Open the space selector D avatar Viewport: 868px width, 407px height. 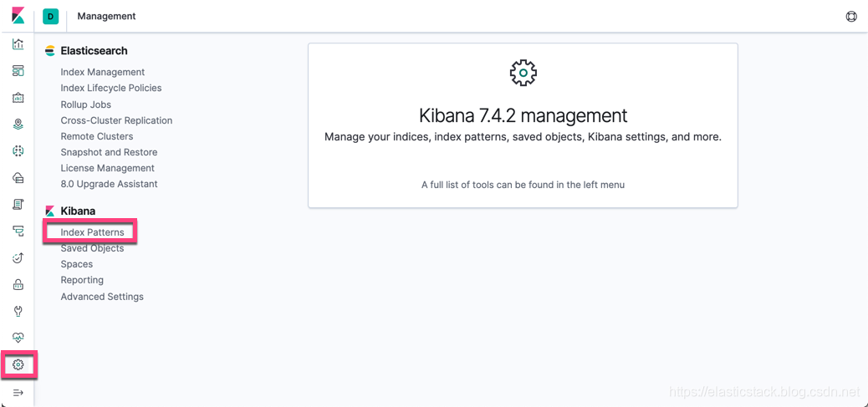[x=50, y=17]
